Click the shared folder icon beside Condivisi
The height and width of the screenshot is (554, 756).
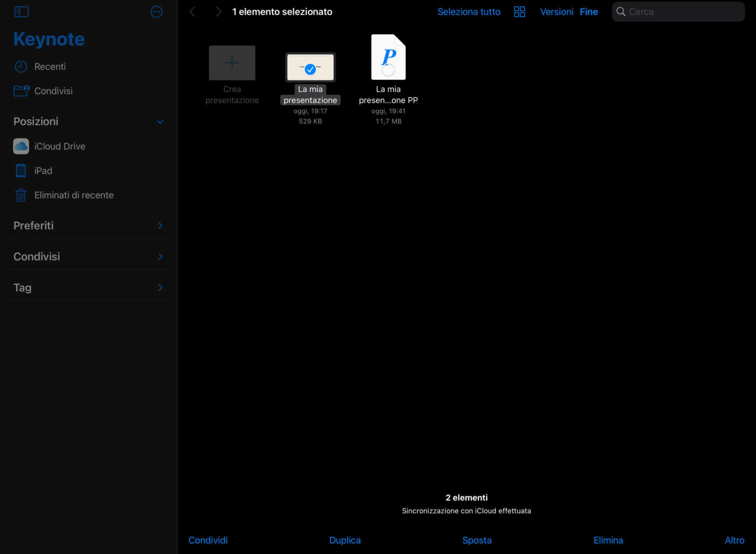pyautogui.click(x=21, y=91)
